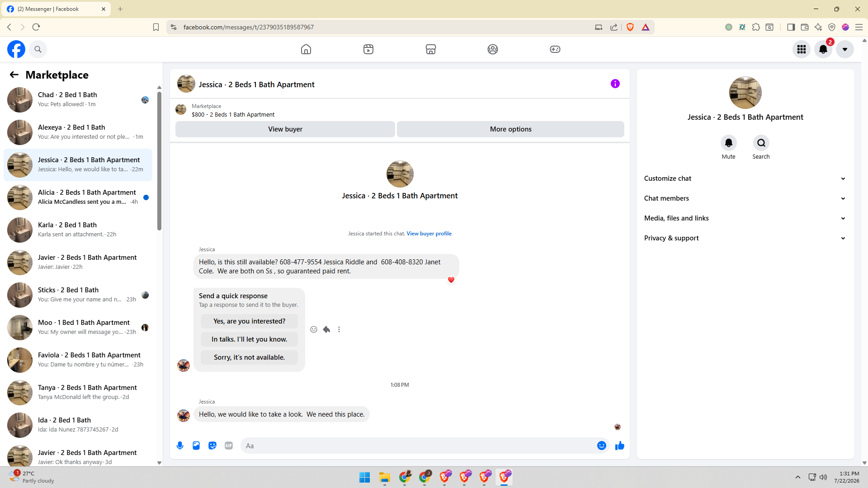Open the emoji picker in message box
This screenshot has height=488, width=868.
point(602,446)
